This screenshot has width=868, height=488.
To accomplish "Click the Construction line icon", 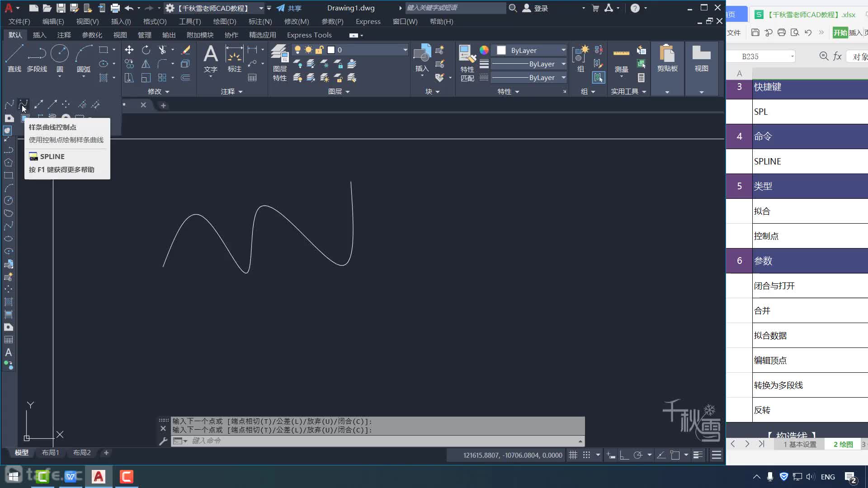I will click(38, 105).
